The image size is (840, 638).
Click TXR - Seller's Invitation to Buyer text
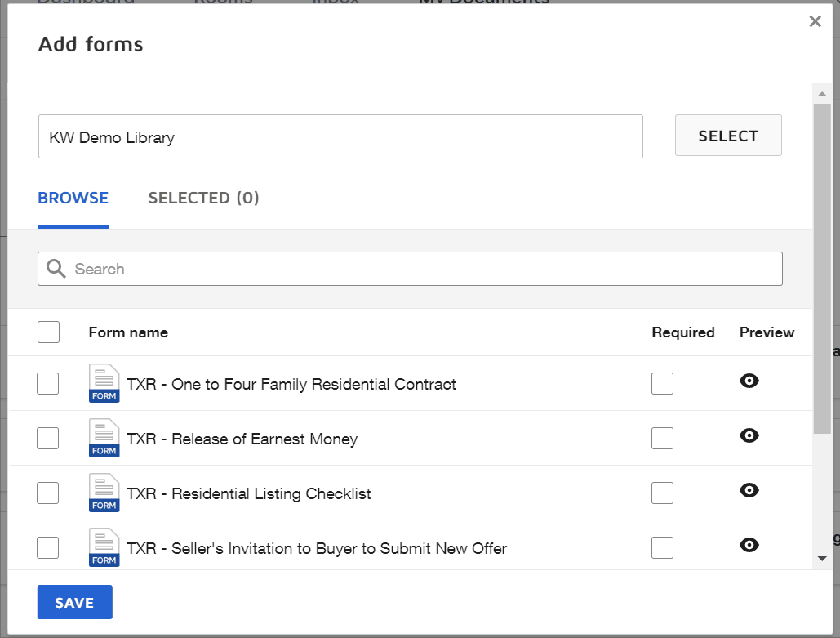[317, 548]
